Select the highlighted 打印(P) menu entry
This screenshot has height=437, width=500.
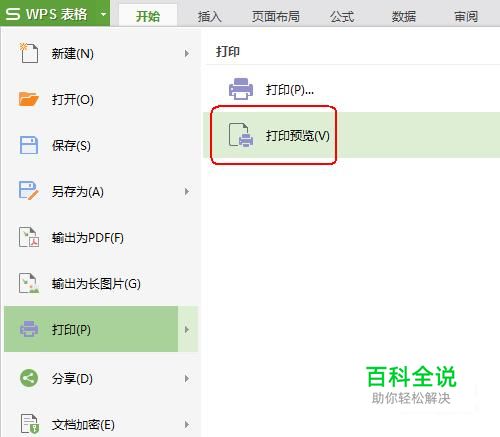[101, 329]
